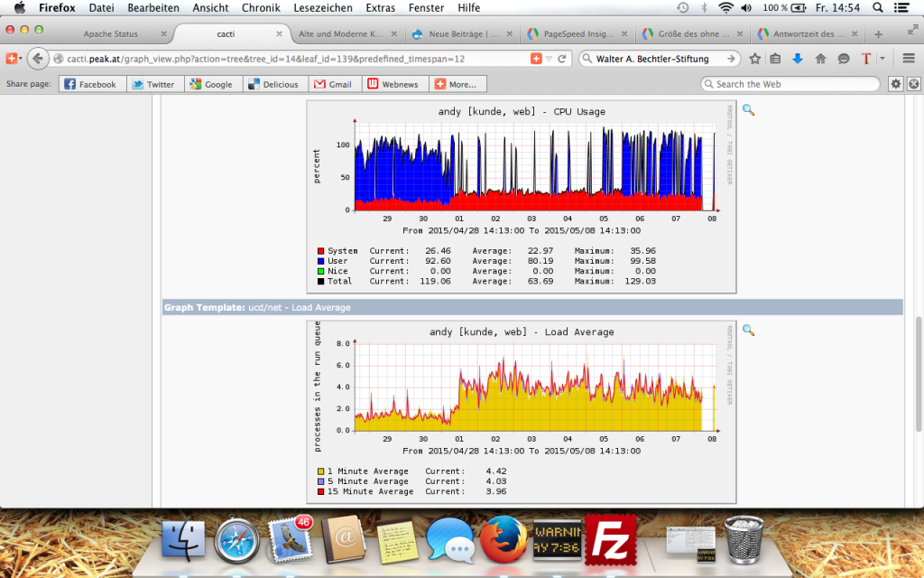Click the Firefox back arrow button
This screenshot has width=924, height=578.
38,59
